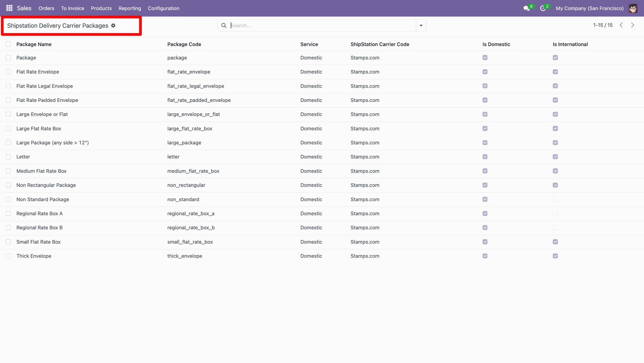Sort by Package Code column header
644x363 pixels.
184,44
